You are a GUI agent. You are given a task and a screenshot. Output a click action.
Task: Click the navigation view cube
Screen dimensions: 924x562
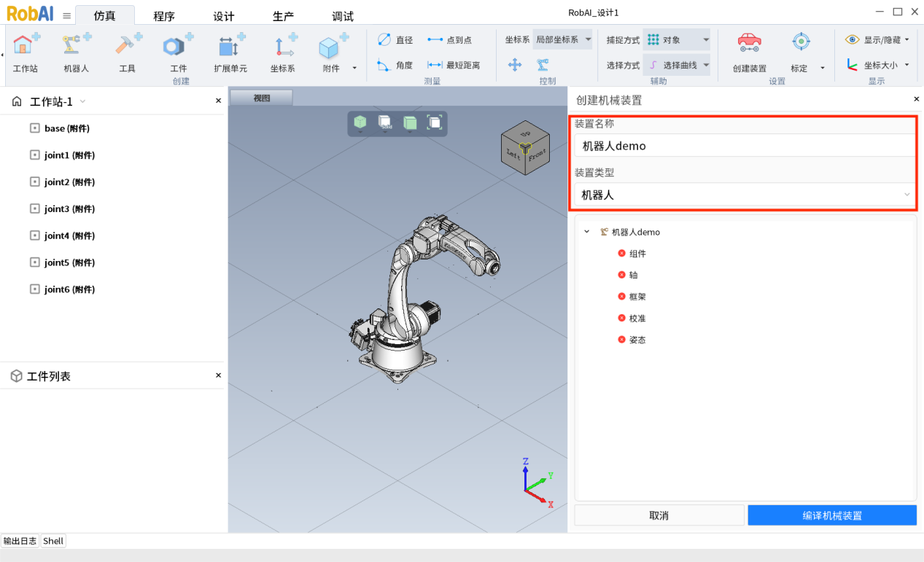[x=526, y=148]
